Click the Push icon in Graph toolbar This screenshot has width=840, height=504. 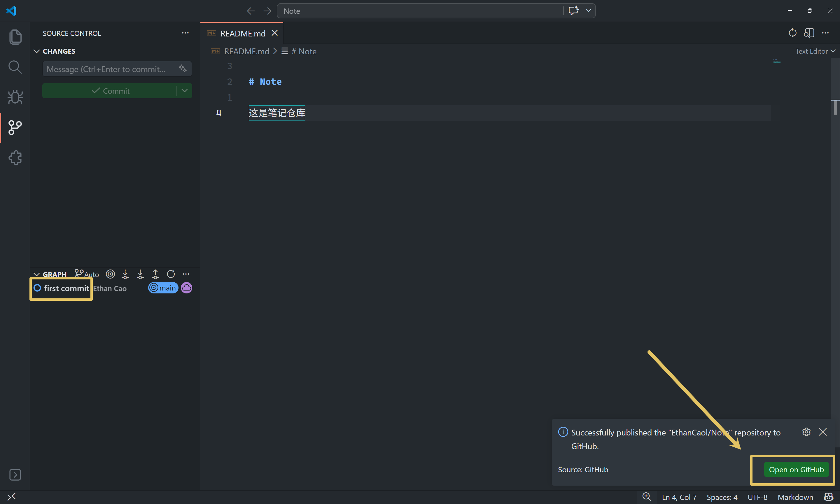155,274
